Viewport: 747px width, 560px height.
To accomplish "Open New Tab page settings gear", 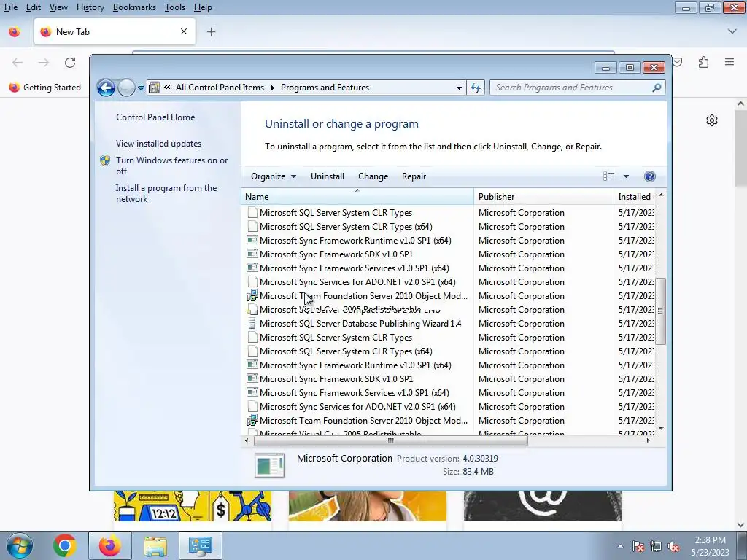I will 712,120.
